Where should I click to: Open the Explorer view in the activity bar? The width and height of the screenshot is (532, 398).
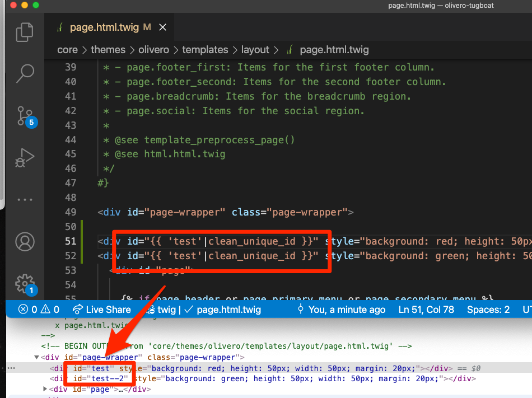(25, 33)
